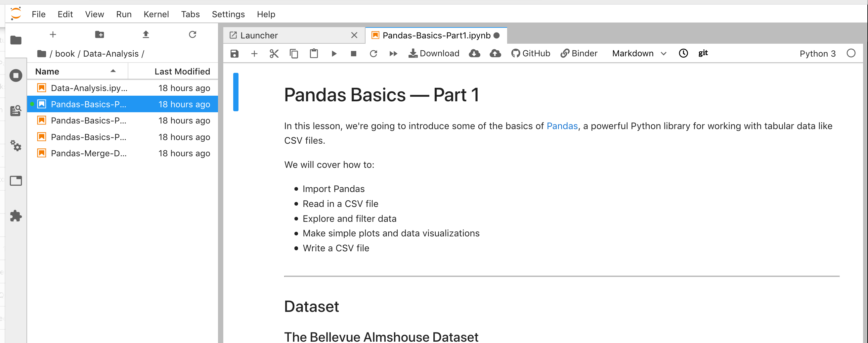
Task: Open the Kernel menu
Action: pos(156,14)
